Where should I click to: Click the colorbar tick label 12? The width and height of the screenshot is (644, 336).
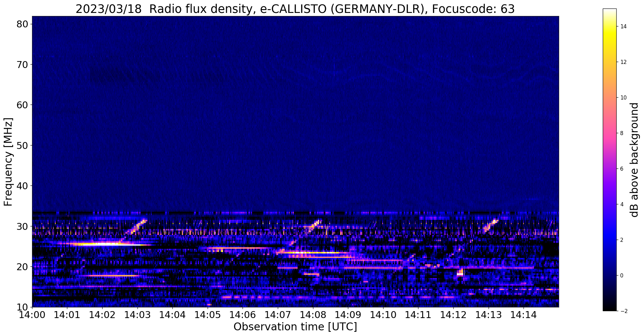click(623, 62)
